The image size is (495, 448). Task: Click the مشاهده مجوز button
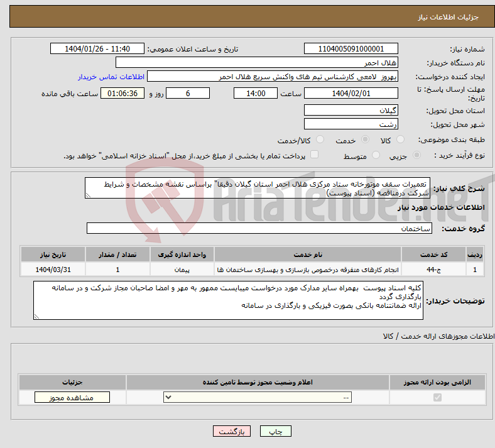[72, 398]
